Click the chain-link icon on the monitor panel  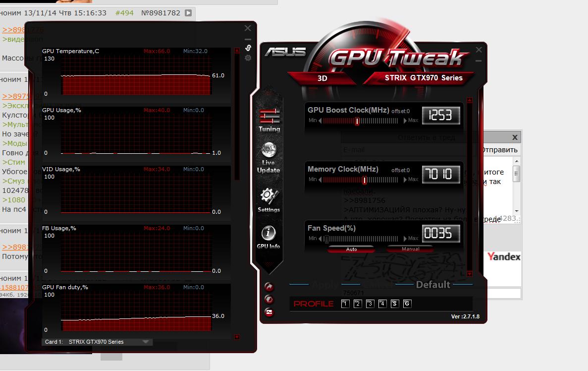(x=248, y=48)
